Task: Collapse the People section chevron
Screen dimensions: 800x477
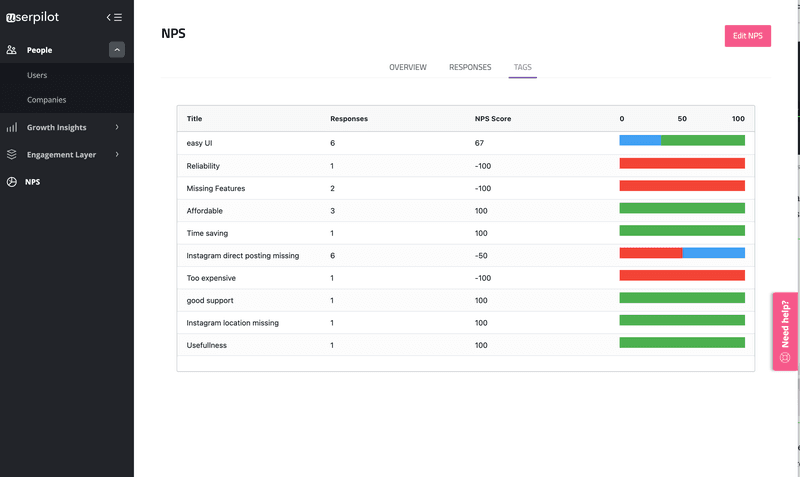Action: [117, 50]
